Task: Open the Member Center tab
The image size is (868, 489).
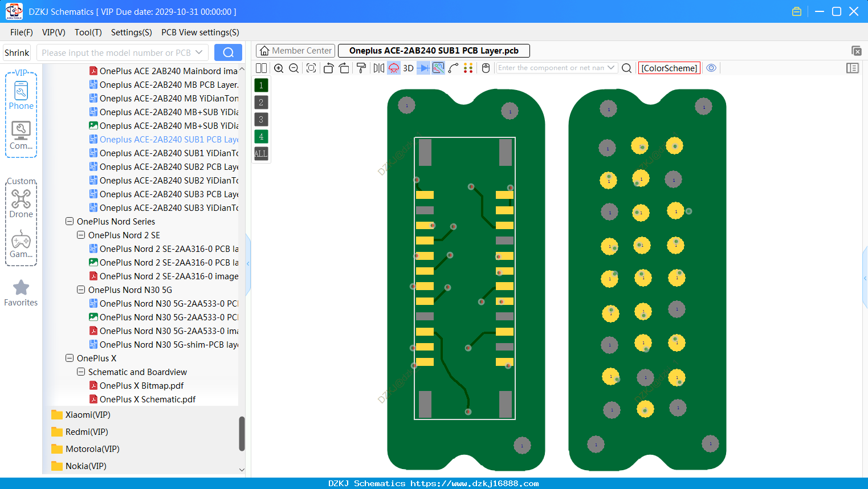Action: click(295, 51)
